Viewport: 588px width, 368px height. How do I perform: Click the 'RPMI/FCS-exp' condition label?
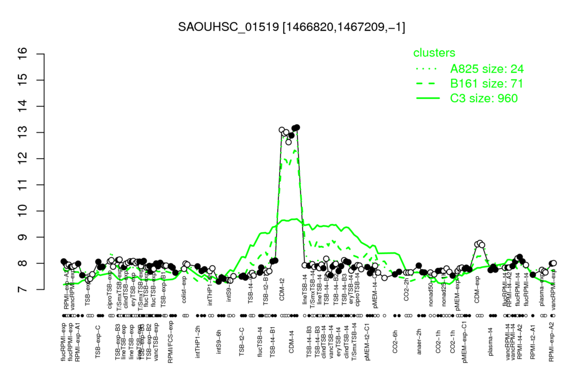170,342
